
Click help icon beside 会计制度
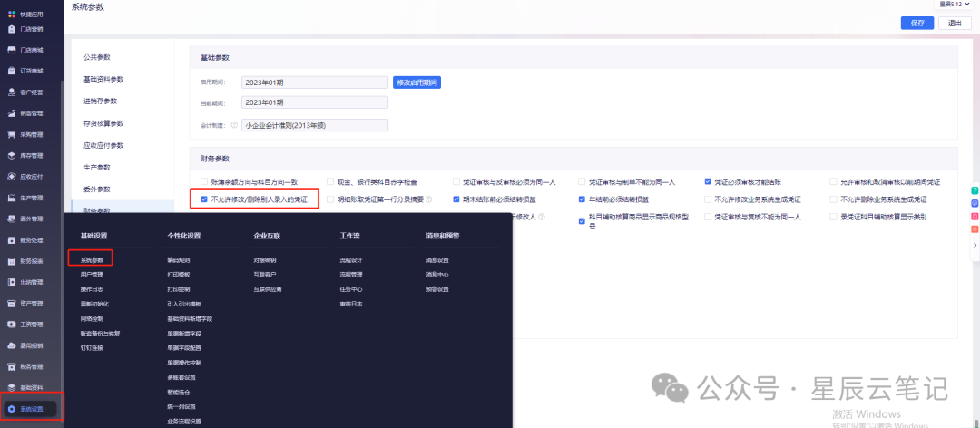[x=234, y=125]
